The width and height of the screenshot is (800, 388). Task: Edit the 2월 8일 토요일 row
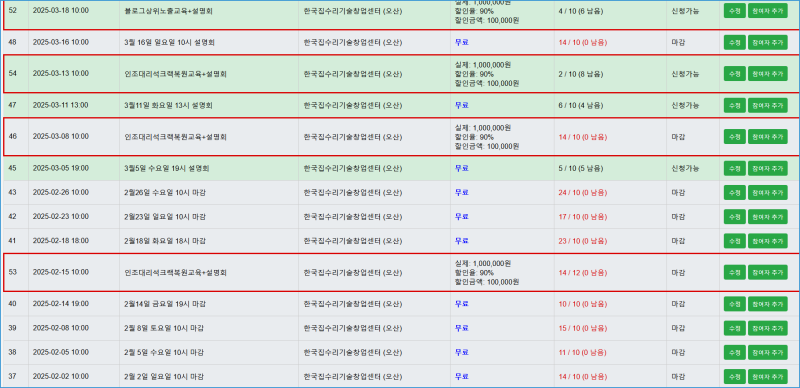pyautogui.click(x=735, y=328)
